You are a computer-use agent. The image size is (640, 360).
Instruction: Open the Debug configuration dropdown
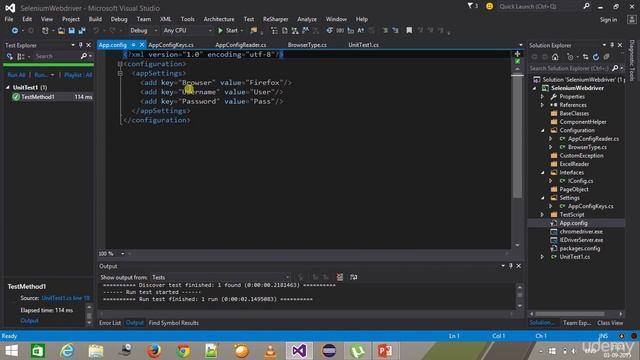tap(143, 31)
